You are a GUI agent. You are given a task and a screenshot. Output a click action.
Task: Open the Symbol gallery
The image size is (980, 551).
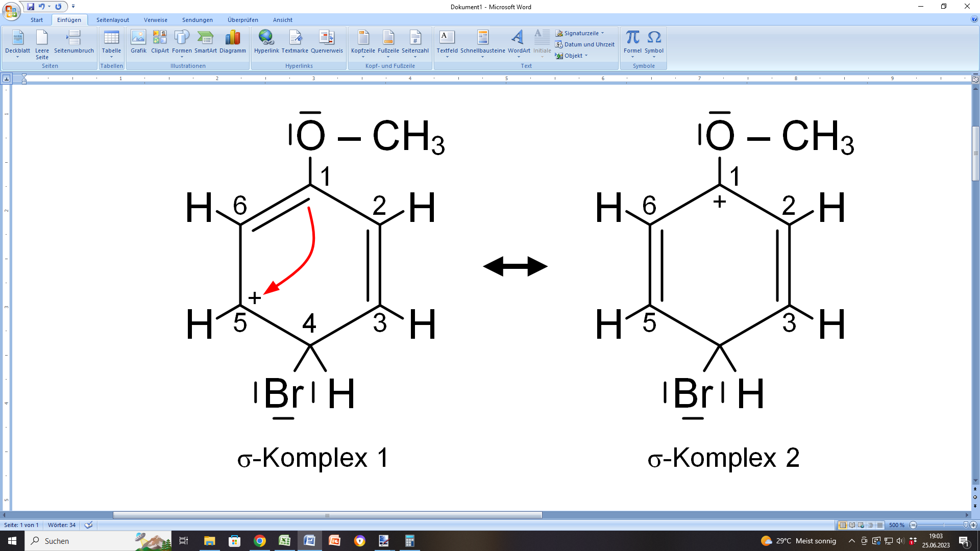(x=654, y=44)
